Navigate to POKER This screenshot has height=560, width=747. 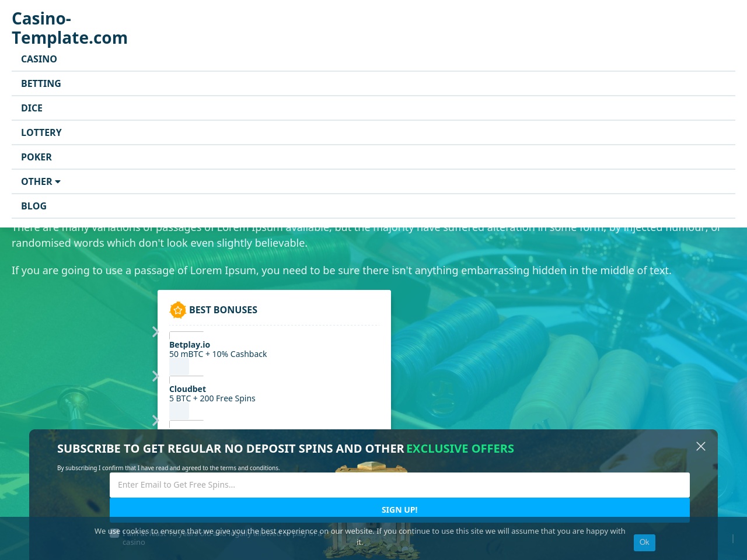(36, 157)
